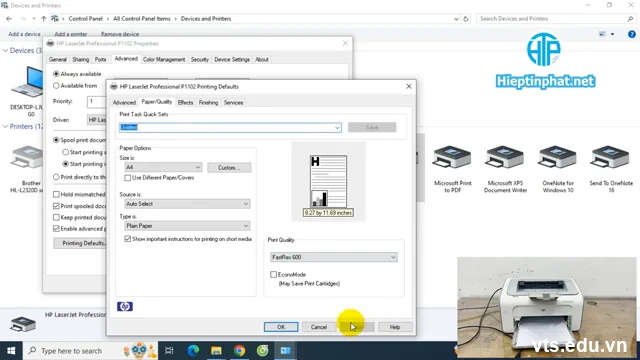Screen dimensions: 640x360
Task: Select OneNote for Windows 10 printer icon
Action: (558, 158)
